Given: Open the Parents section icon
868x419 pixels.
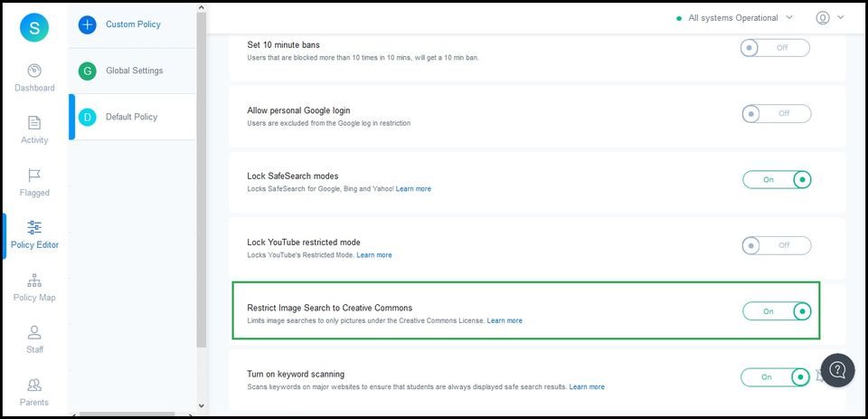Looking at the screenshot, I should [34, 386].
